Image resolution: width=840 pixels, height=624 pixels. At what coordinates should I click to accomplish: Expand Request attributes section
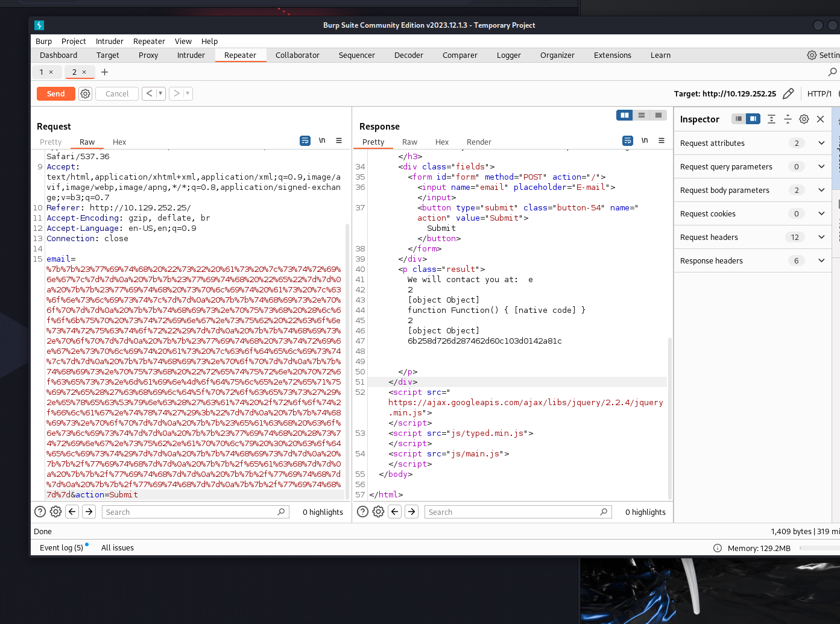tap(821, 143)
